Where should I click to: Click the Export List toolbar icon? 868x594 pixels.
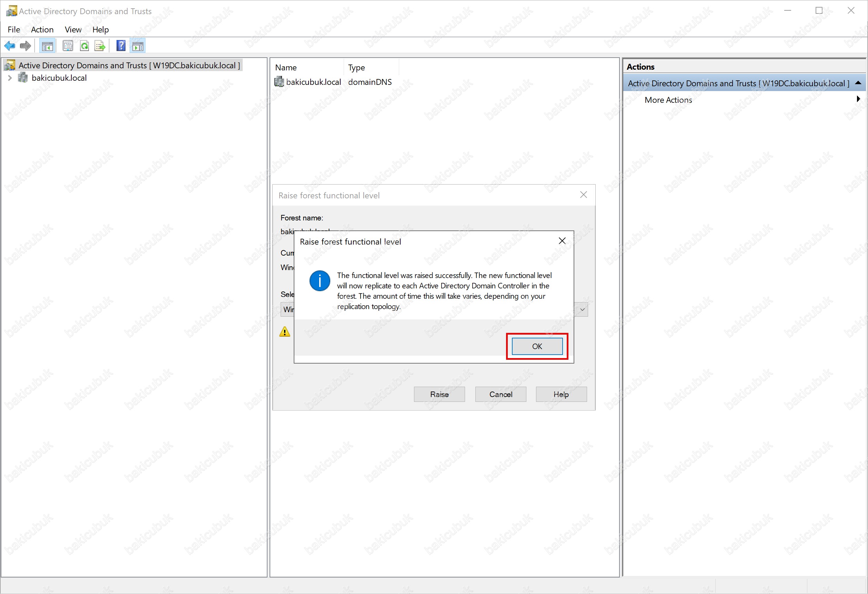point(100,46)
